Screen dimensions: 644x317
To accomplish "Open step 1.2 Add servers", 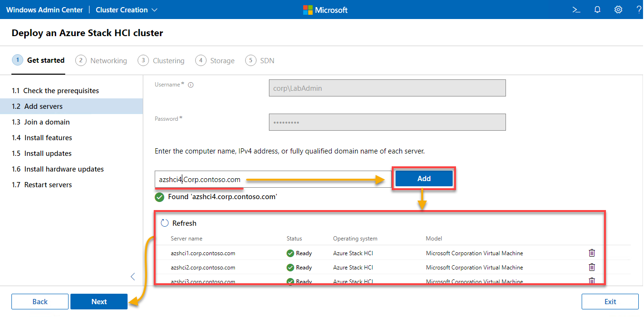I will coord(71,106).
